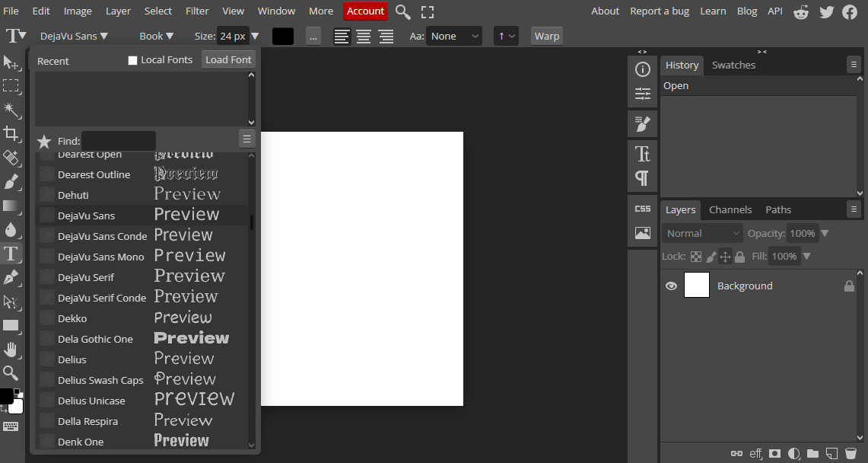The image size is (868, 463).
Task: Switch to the Swatches tab
Action: pos(733,65)
